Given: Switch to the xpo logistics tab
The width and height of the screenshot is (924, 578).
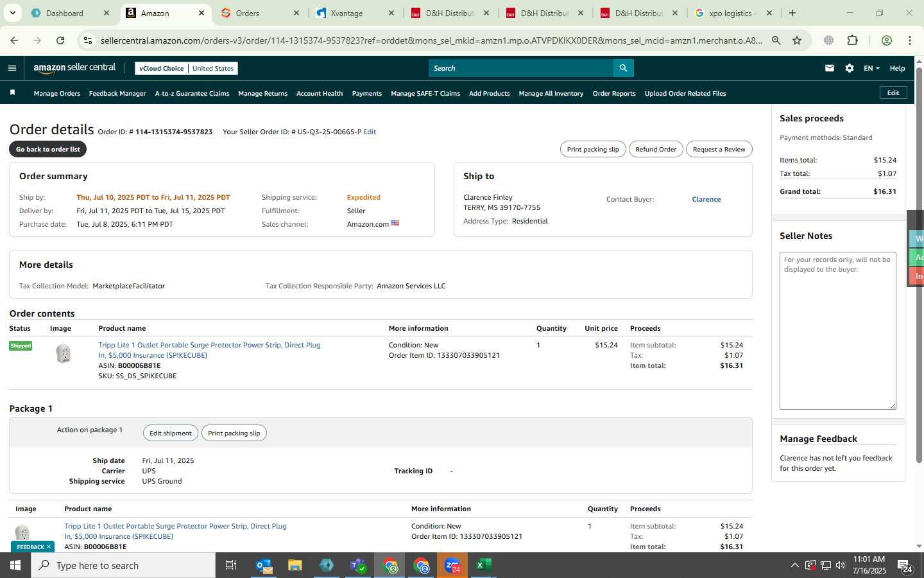Looking at the screenshot, I should [732, 13].
